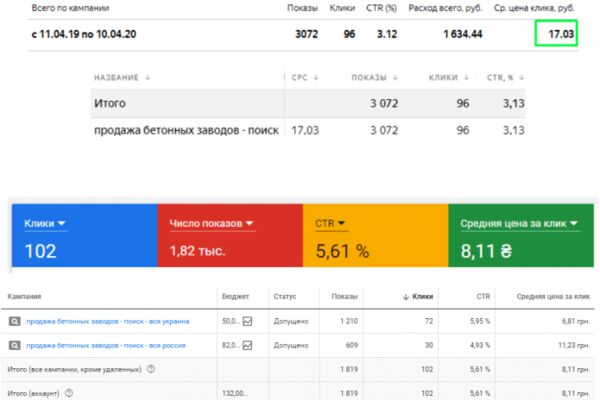This screenshot has height=400, width=600.
Task: Select the blue Клики card value 102
Action: click(40, 251)
